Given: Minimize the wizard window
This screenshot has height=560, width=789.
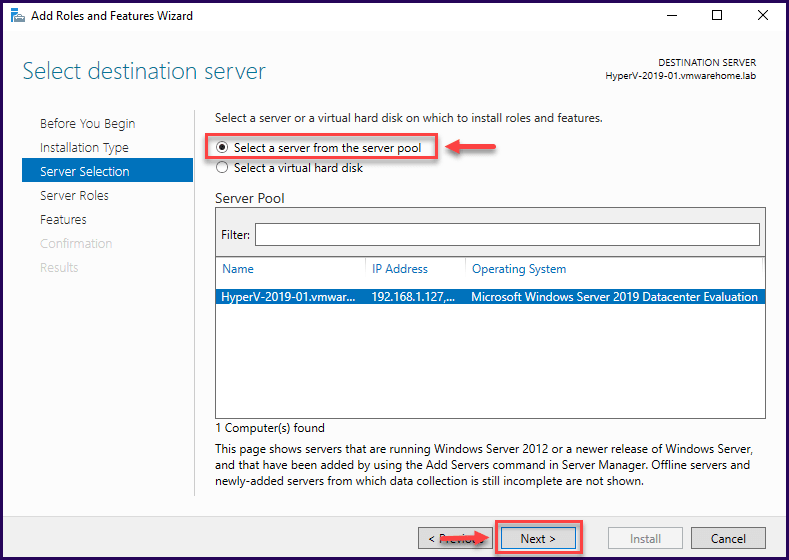Looking at the screenshot, I should pyautogui.click(x=672, y=16).
